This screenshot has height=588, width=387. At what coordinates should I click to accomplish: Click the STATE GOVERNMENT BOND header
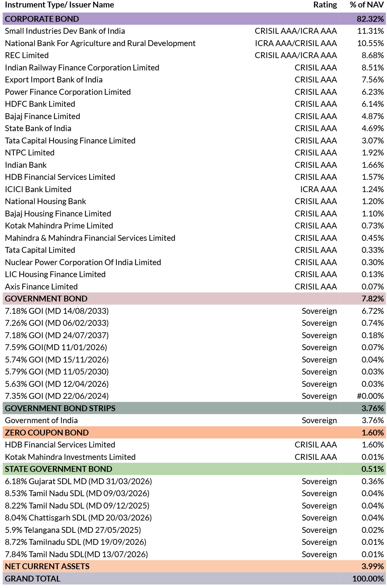(x=194, y=469)
